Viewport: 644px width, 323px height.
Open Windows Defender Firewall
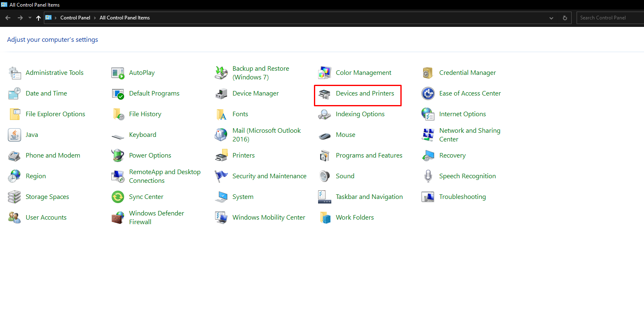pyautogui.click(x=156, y=217)
